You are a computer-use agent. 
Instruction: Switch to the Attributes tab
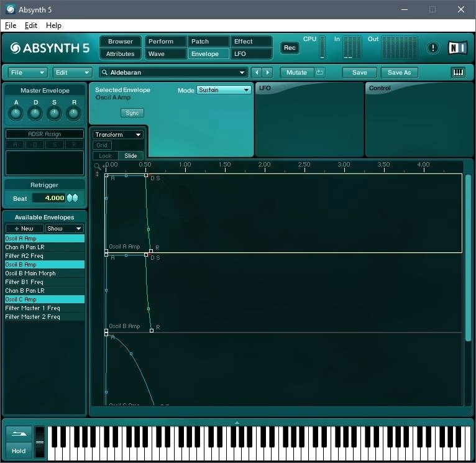(120, 53)
